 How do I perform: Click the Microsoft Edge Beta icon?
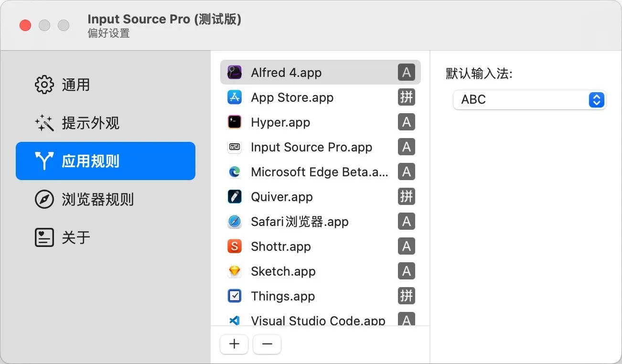234,172
